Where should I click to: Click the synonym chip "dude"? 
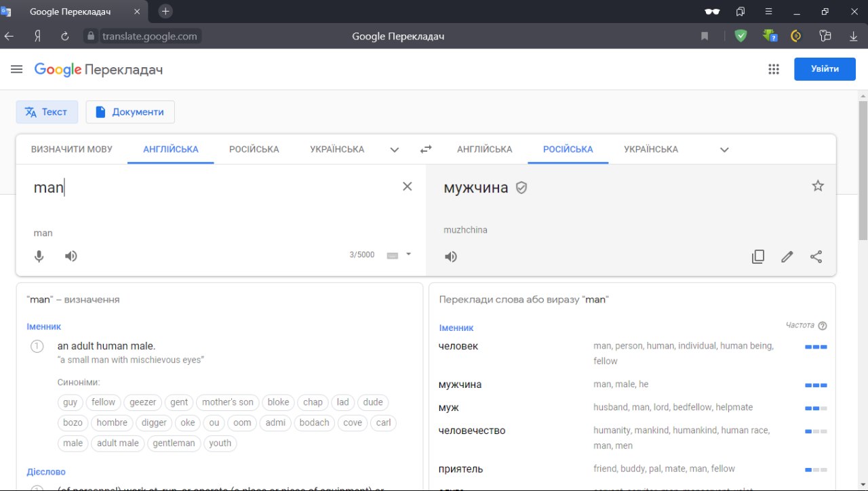373,402
